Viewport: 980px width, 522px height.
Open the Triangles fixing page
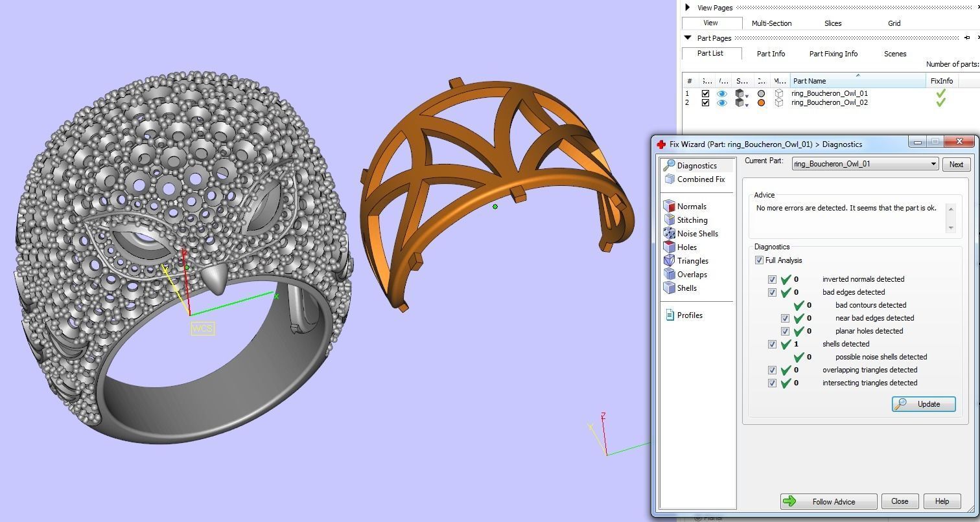point(692,261)
